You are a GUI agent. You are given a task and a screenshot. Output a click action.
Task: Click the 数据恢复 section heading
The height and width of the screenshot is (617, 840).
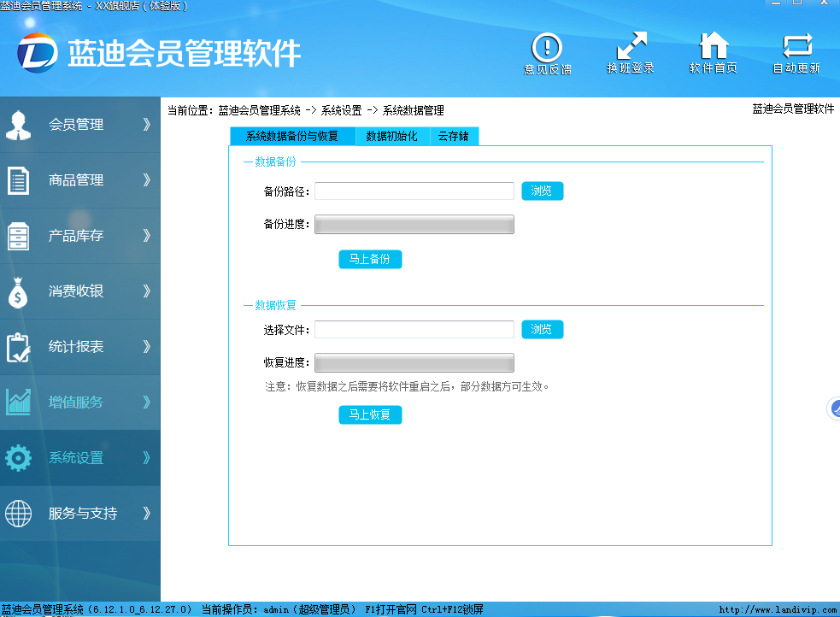(x=275, y=305)
